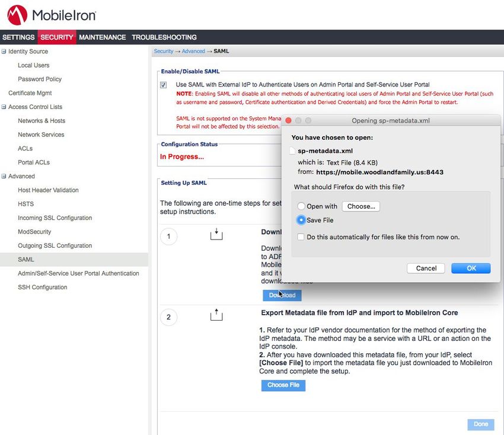This screenshot has height=435, width=504.
Task: Toggle the Use SAML with External IdP checkbox
Action: click(163, 85)
